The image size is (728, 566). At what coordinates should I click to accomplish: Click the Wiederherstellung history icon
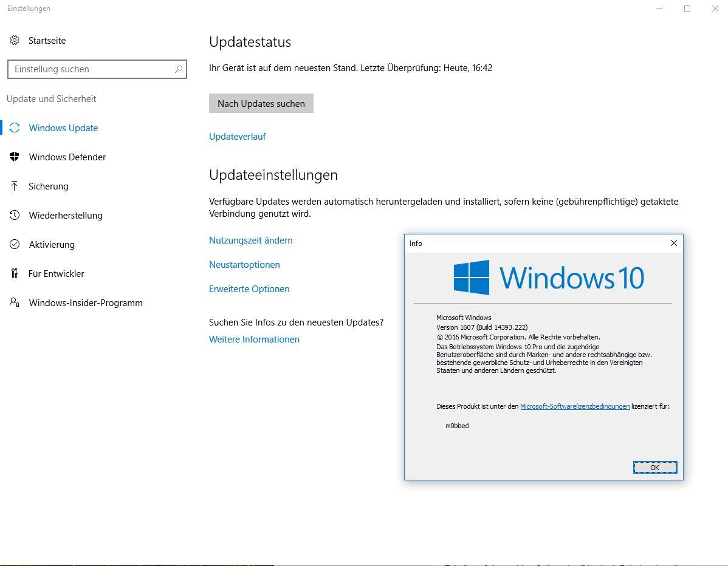(15, 215)
